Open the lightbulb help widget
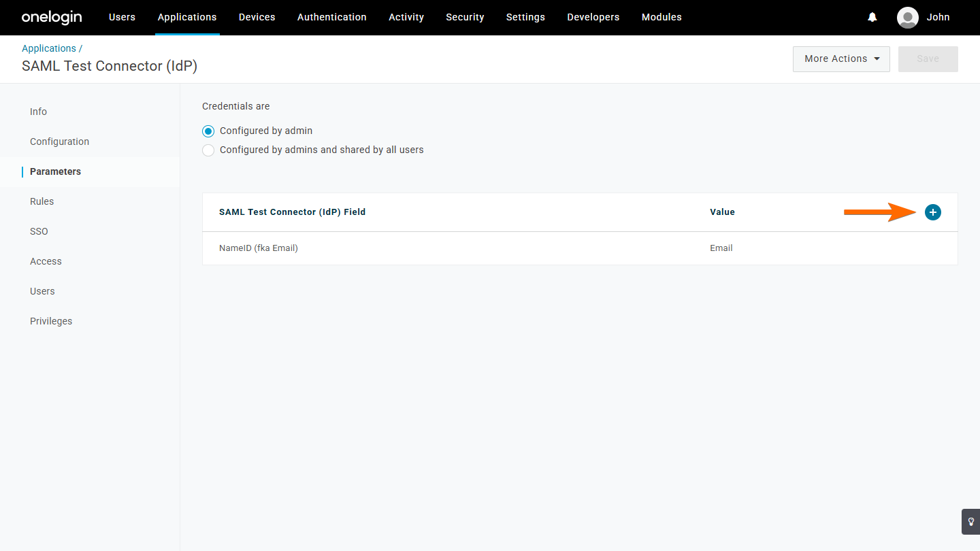Screen dimensions: 980x551 (x=970, y=522)
